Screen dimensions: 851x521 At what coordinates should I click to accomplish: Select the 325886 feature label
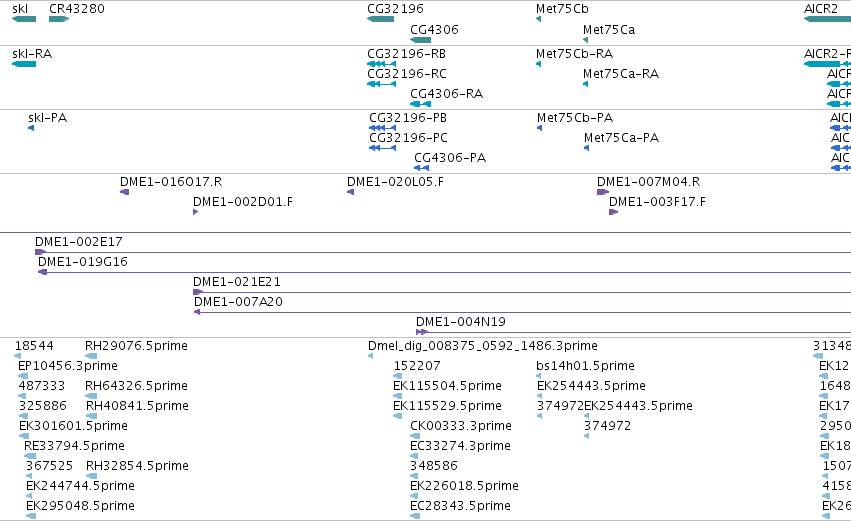tap(43, 406)
